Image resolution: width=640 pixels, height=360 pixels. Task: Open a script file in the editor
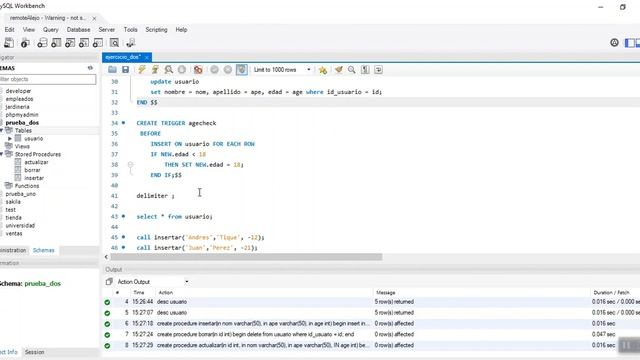point(112,70)
